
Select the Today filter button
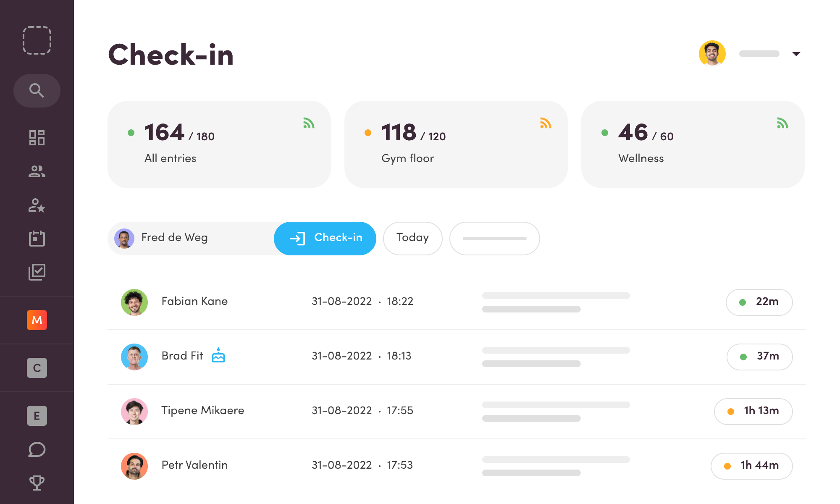pos(412,238)
